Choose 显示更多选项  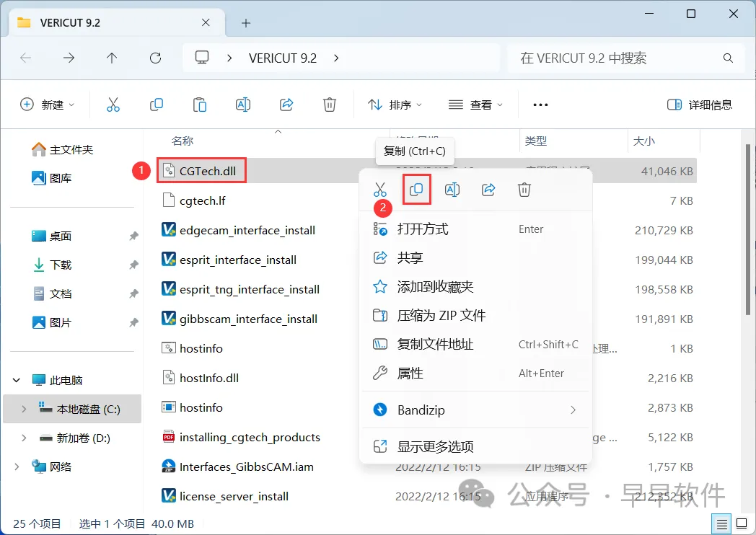coord(475,447)
